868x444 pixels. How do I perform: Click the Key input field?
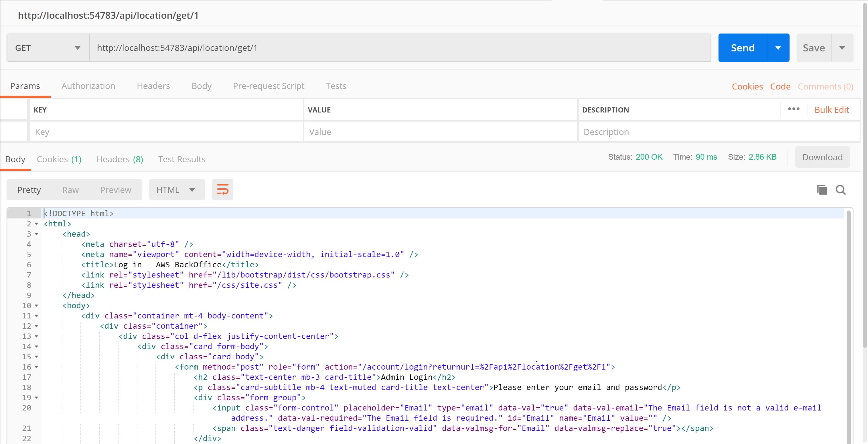pyautogui.click(x=165, y=131)
